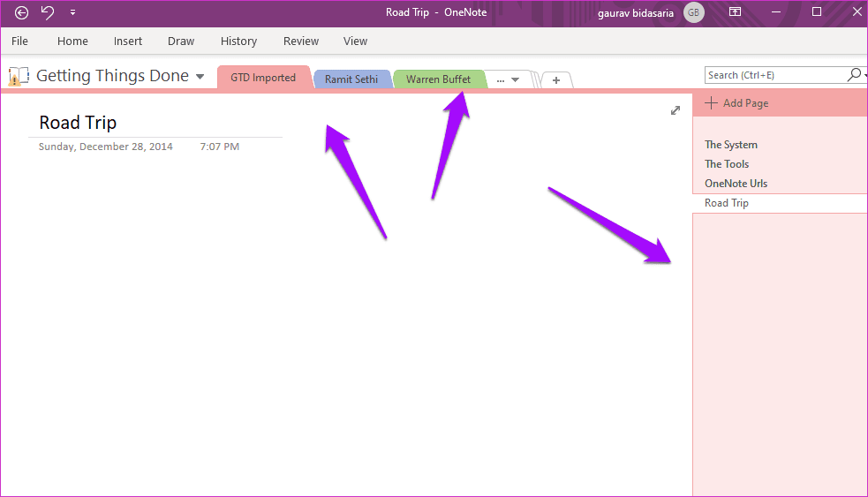
Task: Open the Insert ribbon tab
Action: [128, 41]
